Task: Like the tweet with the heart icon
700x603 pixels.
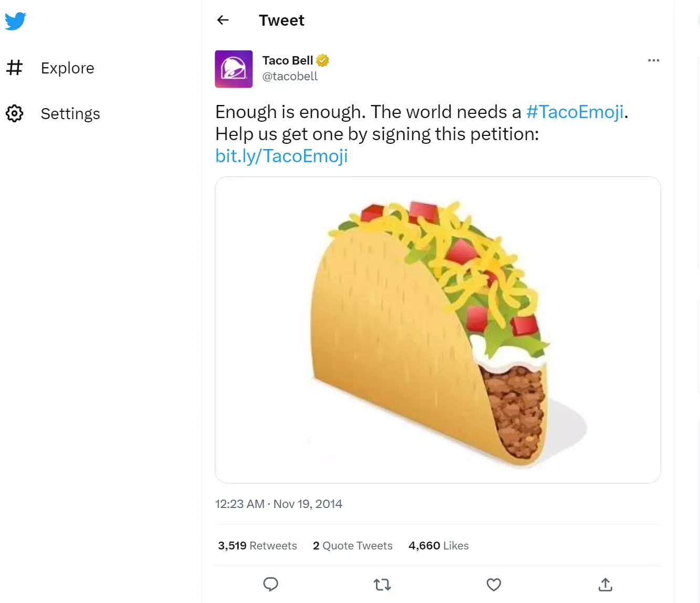Action: pyautogui.click(x=493, y=584)
